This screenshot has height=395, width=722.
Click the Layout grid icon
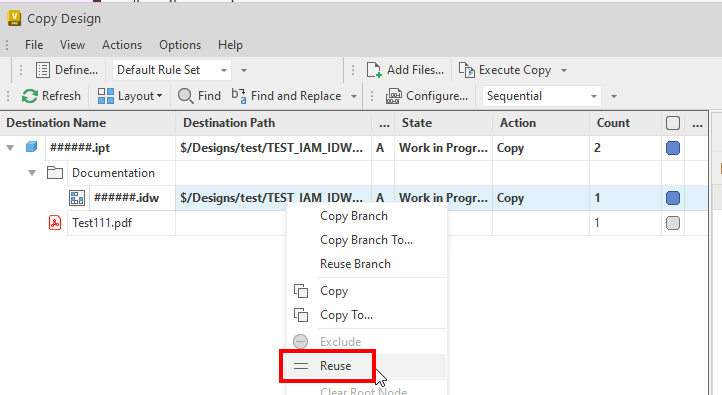(x=105, y=96)
